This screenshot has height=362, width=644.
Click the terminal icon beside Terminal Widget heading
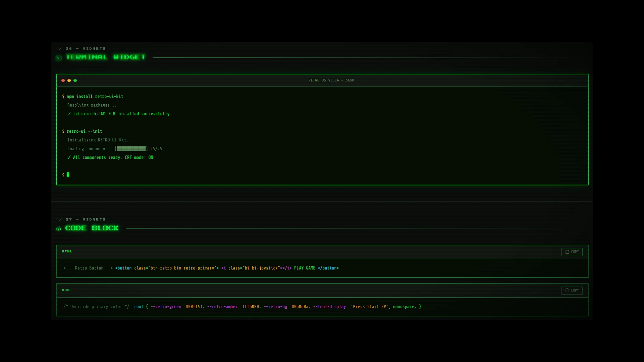tap(59, 58)
